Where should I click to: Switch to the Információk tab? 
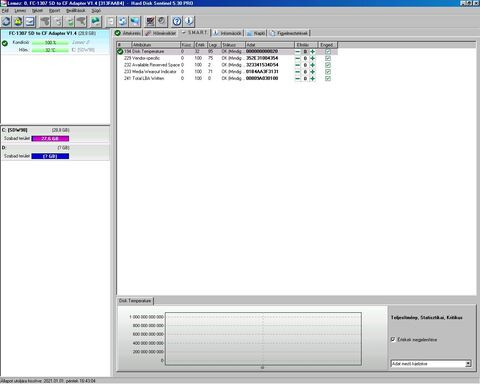[x=228, y=33]
